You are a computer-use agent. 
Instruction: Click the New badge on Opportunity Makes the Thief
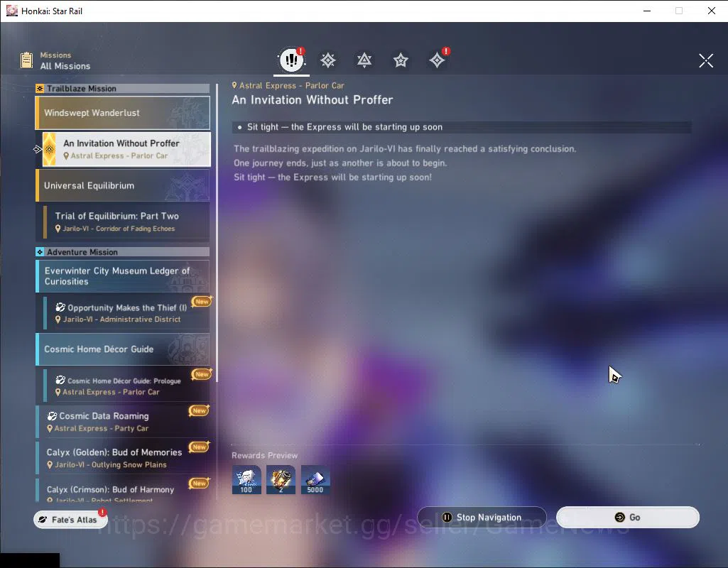[202, 301]
